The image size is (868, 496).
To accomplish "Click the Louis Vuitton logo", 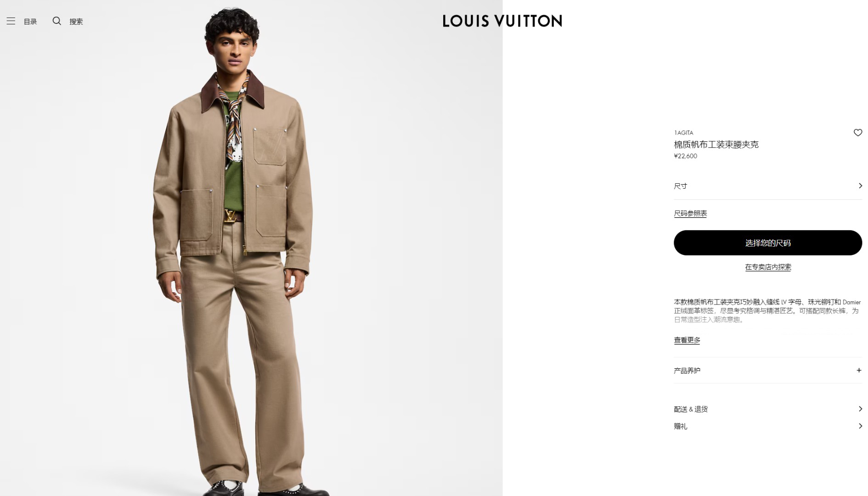I will 502,21.
